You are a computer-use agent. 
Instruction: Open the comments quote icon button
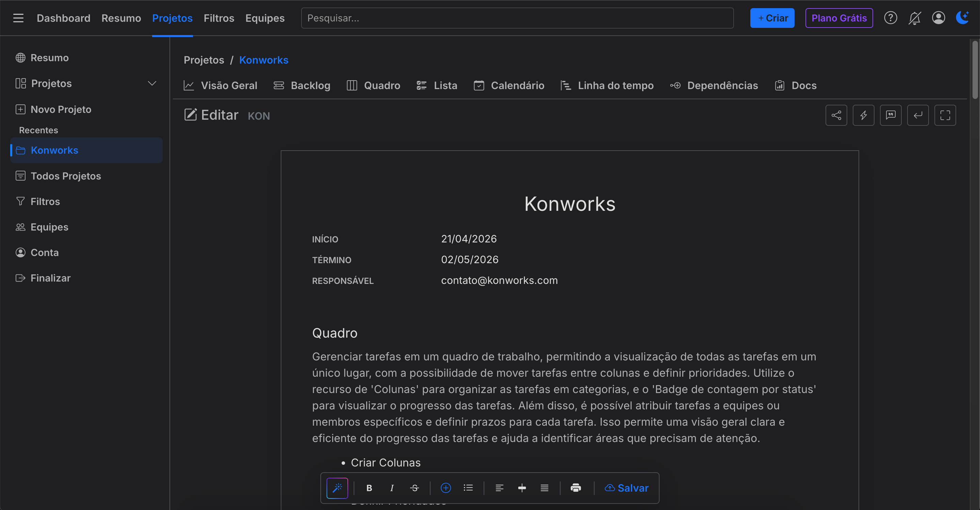[891, 115]
